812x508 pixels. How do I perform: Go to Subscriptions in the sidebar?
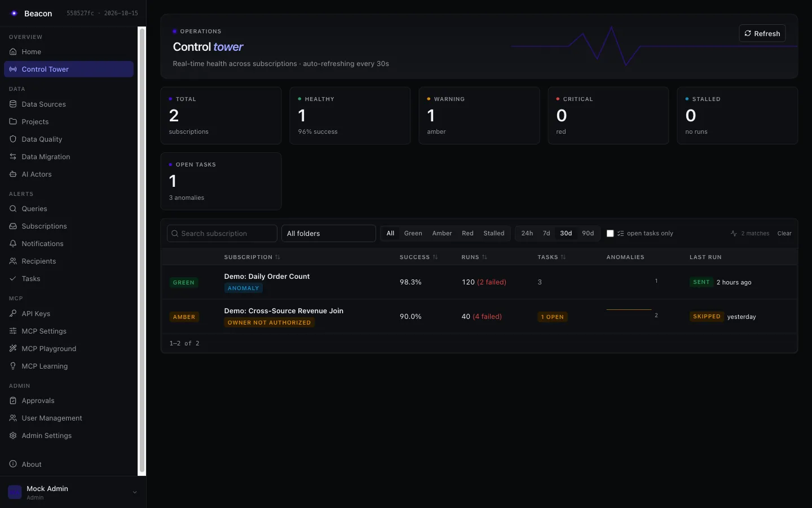coord(69,226)
